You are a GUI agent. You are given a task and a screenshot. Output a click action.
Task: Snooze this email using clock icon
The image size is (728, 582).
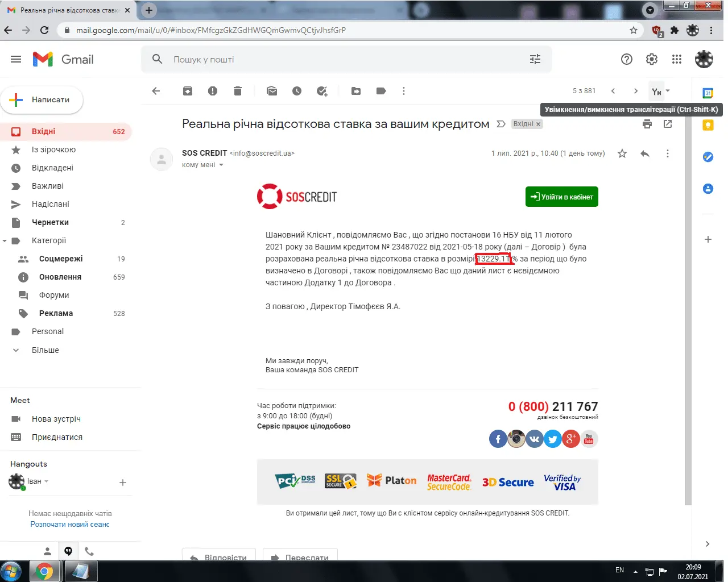point(297,91)
